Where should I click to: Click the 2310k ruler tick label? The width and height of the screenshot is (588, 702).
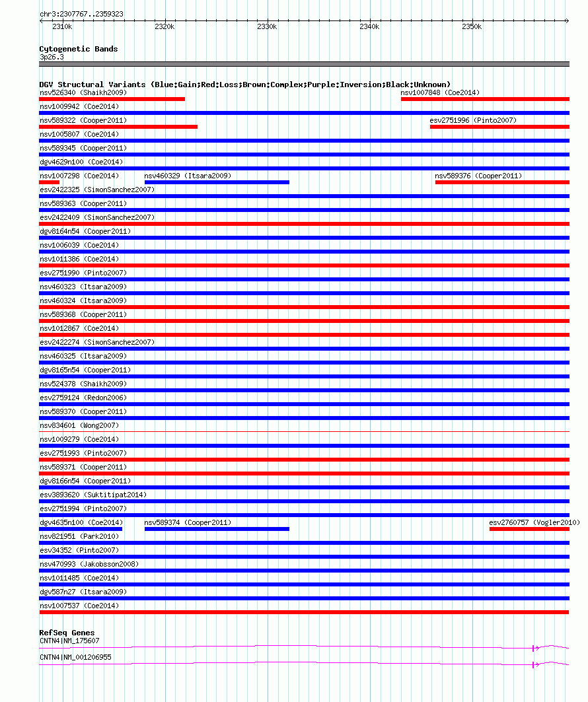tap(62, 27)
